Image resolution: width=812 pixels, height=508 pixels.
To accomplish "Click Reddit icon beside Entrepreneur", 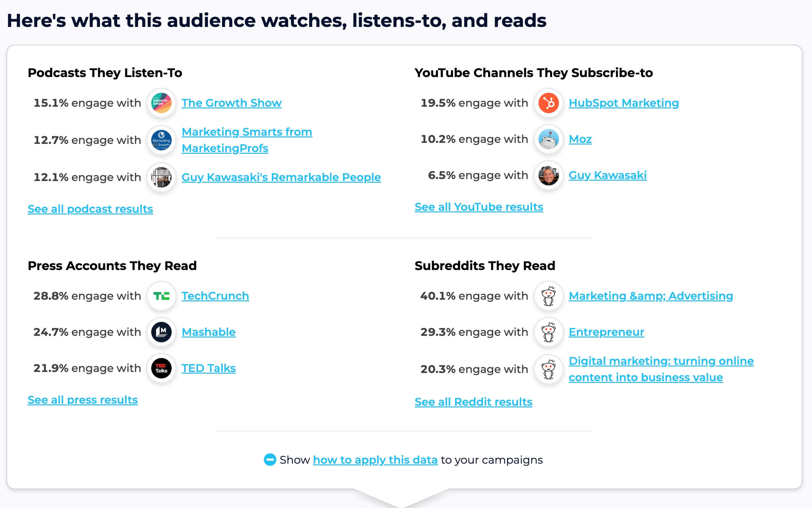I will (549, 332).
